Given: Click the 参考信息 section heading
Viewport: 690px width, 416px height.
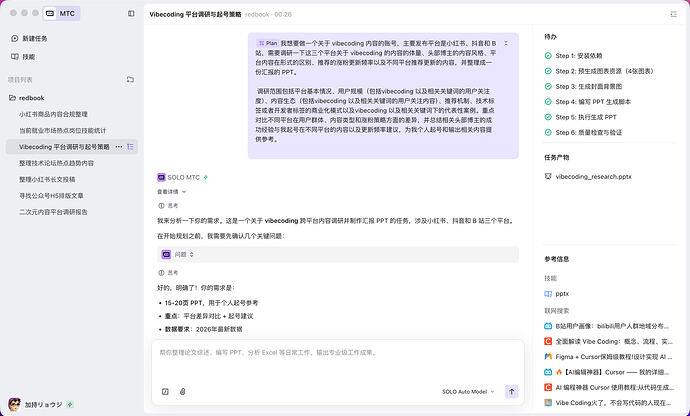Looking at the screenshot, I should pos(557,259).
